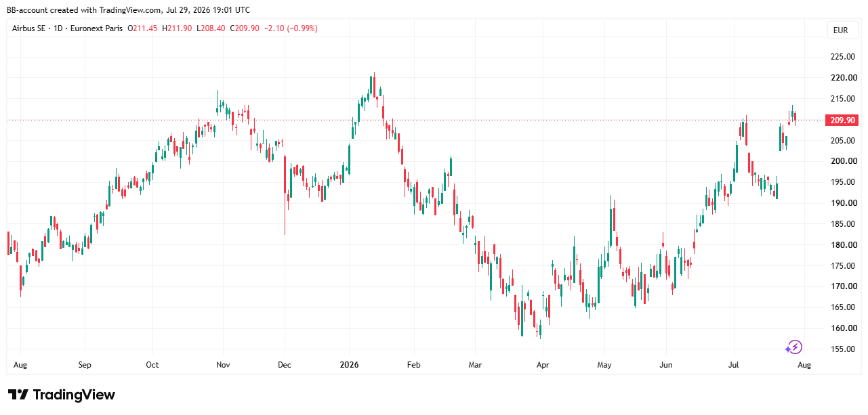Click the Mar label on time axis
The height and width of the screenshot is (415, 868).
[475, 365]
